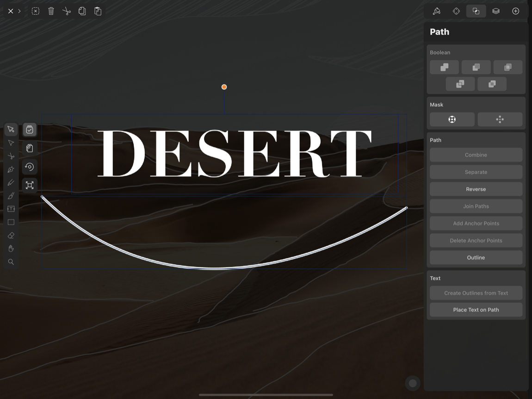Copy the selection from the top toolbar
This screenshot has width=532, height=399.
click(82, 11)
